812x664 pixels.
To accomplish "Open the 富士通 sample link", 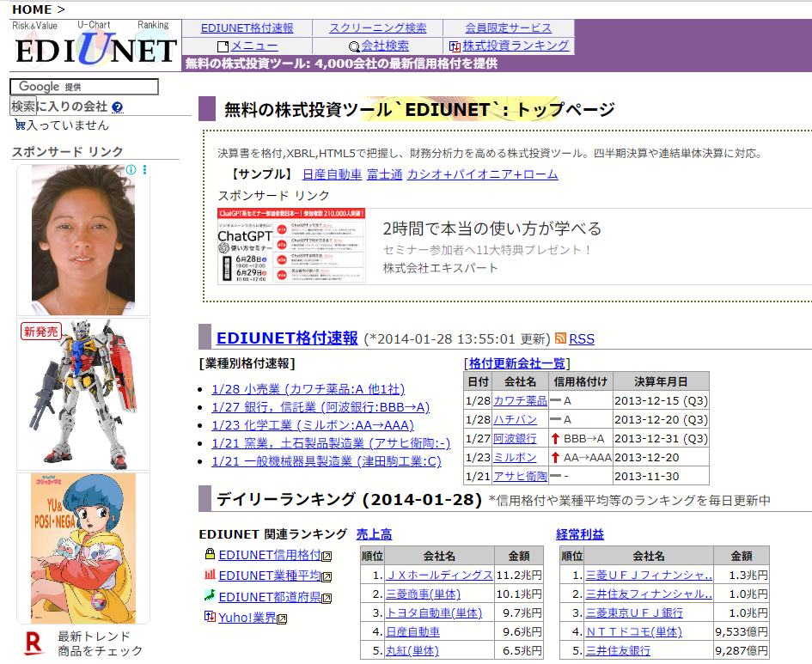I will tap(385, 174).
